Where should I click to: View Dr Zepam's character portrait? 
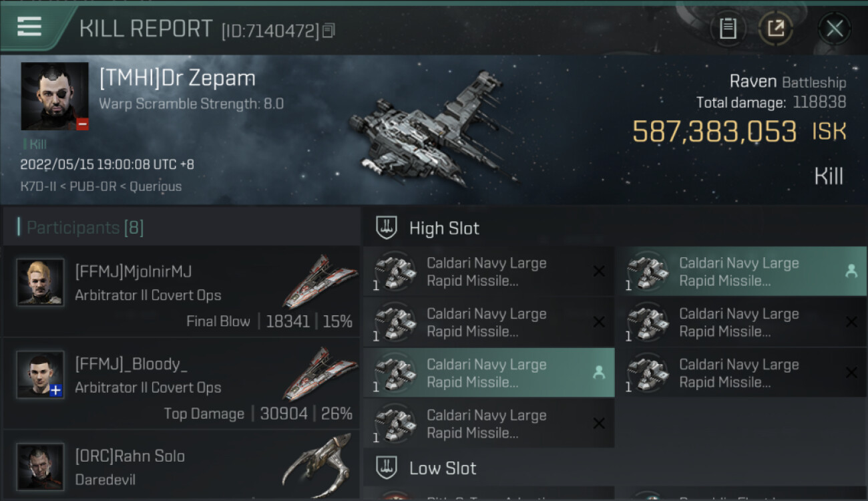point(54,96)
